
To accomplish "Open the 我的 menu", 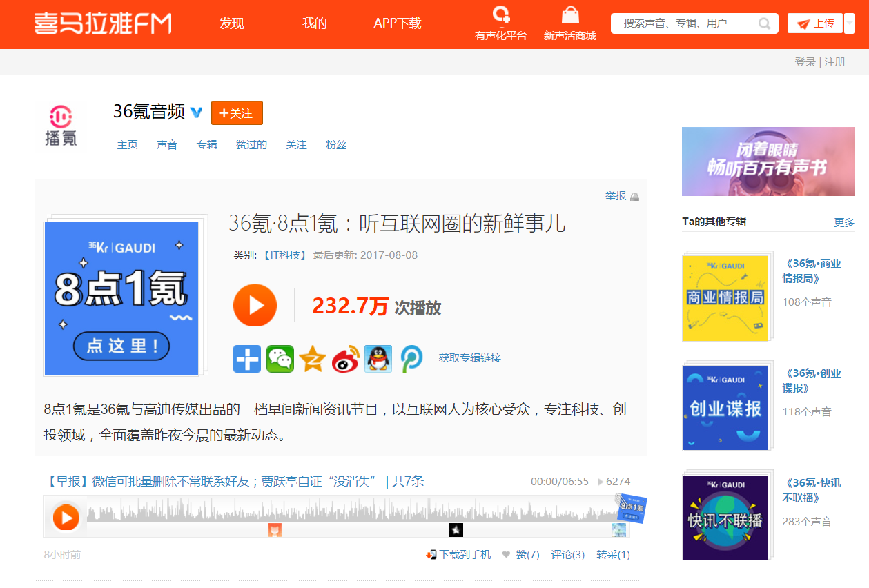I will click(x=314, y=23).
